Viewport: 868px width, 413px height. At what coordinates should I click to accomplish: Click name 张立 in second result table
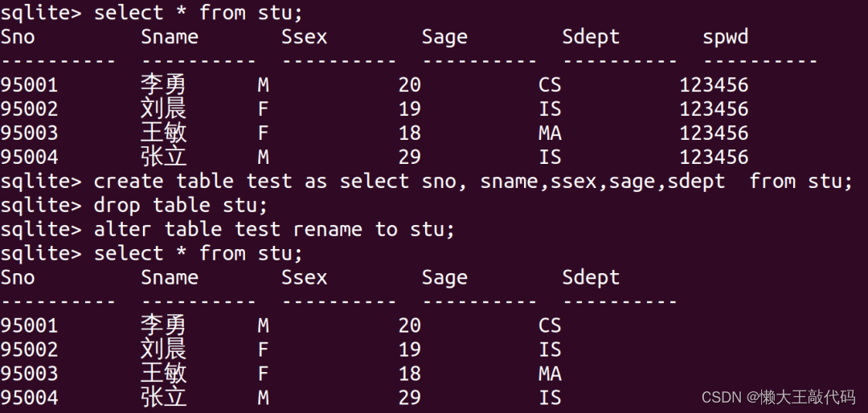tap(163, 398)
